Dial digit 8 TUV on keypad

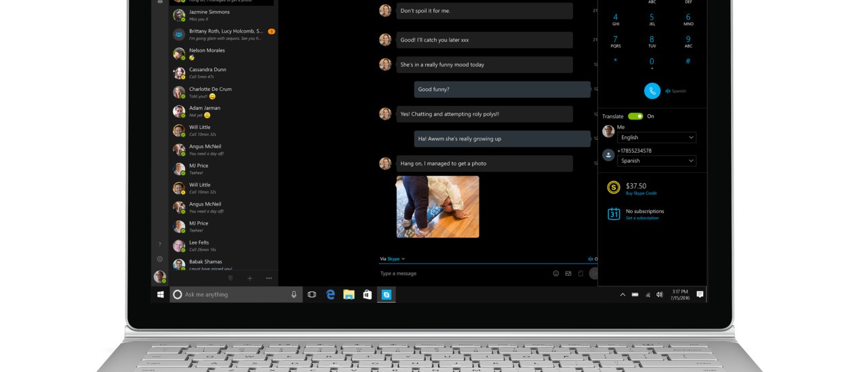coord(652,41)
